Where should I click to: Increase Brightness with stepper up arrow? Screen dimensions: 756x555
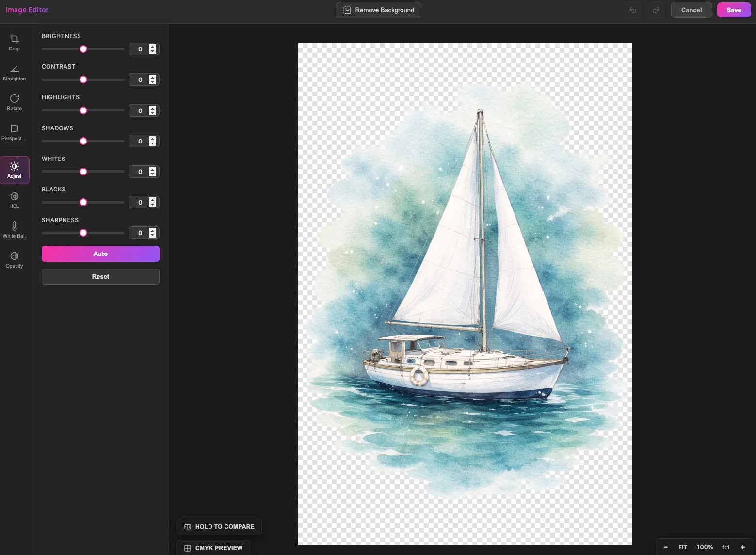pyautogui.click(x=153, y=47)
